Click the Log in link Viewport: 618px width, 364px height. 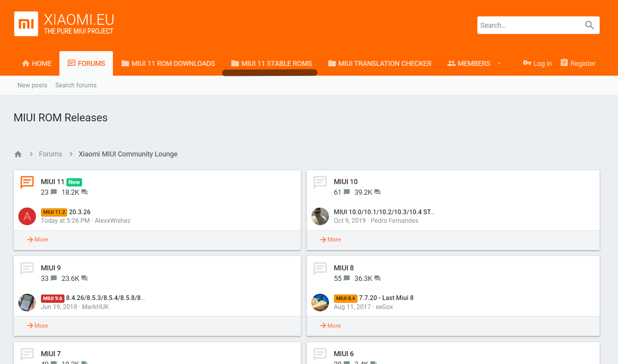[537, 63]
